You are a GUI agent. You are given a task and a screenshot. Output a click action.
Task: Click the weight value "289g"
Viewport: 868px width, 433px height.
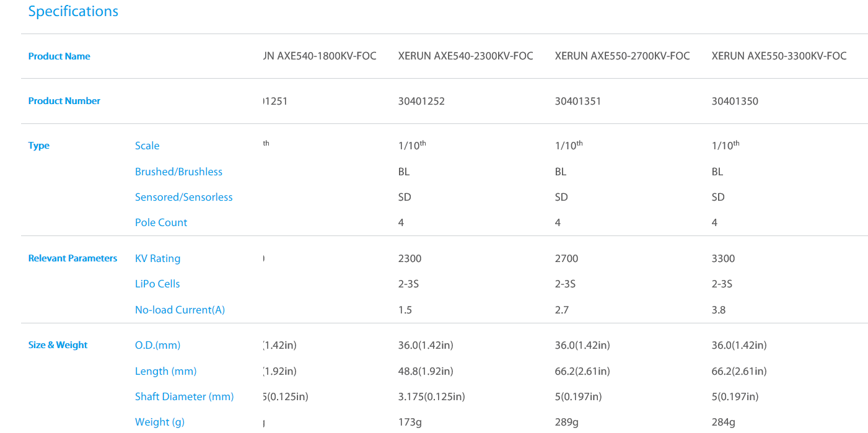point(567,422)
